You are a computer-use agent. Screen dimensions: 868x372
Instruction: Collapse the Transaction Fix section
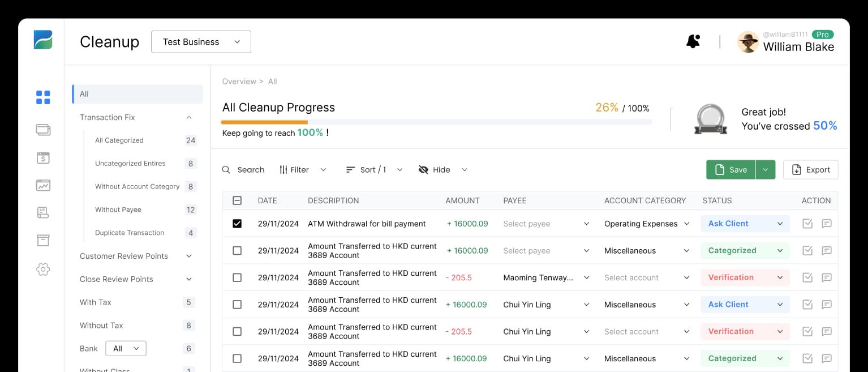tap(188, 117)
